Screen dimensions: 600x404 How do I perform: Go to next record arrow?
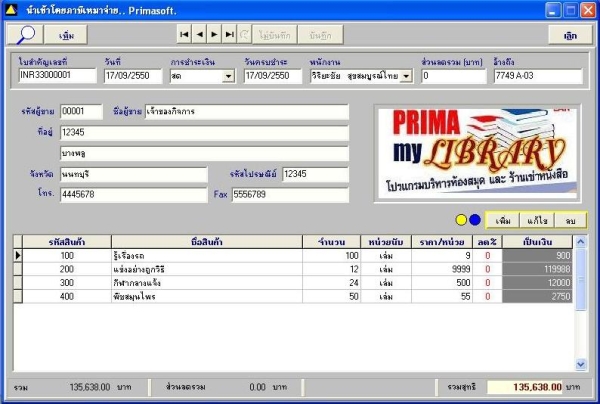click(x=214, y=35)
